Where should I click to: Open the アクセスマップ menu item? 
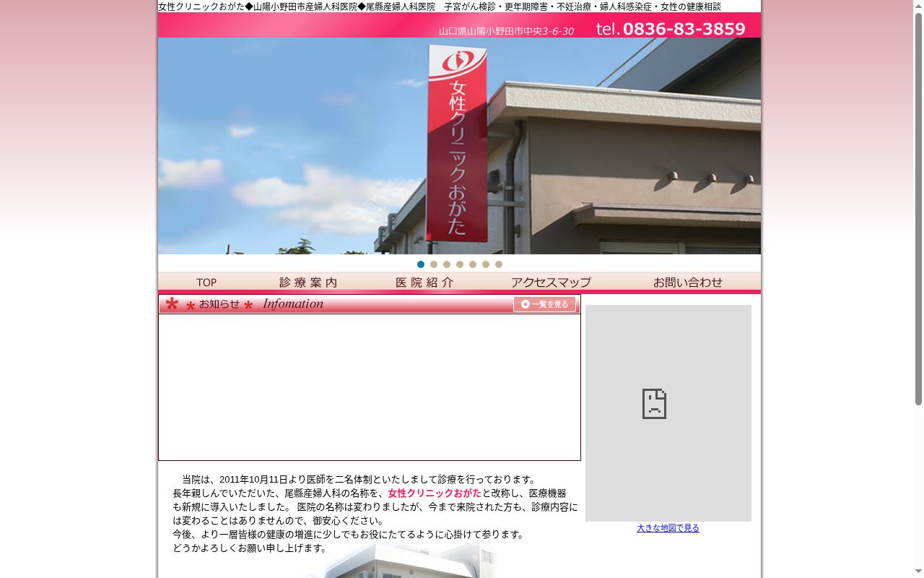coord(551,282)
